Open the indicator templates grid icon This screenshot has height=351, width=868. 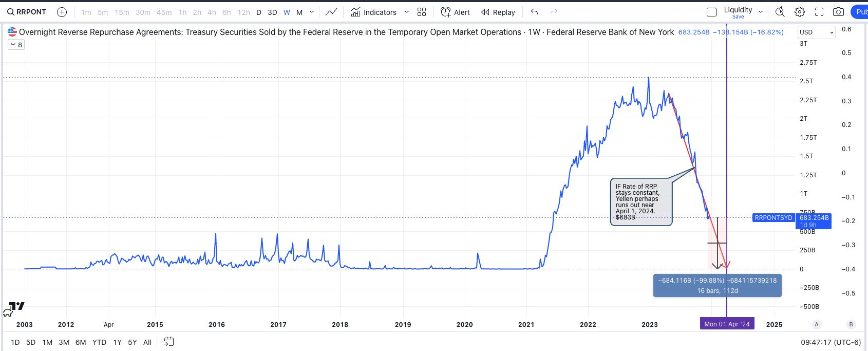[422, 12]
